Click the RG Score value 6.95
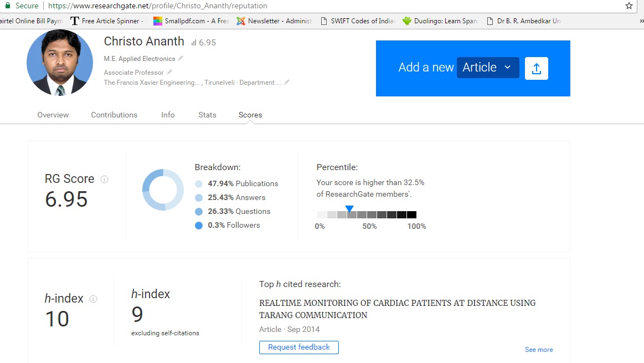Viewport: 644px width, 363px height. [x=66, y=200]
